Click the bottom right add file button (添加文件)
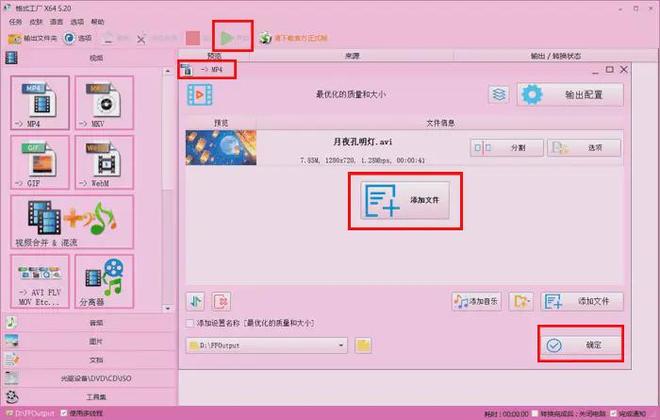 click(x=582, y=301)
